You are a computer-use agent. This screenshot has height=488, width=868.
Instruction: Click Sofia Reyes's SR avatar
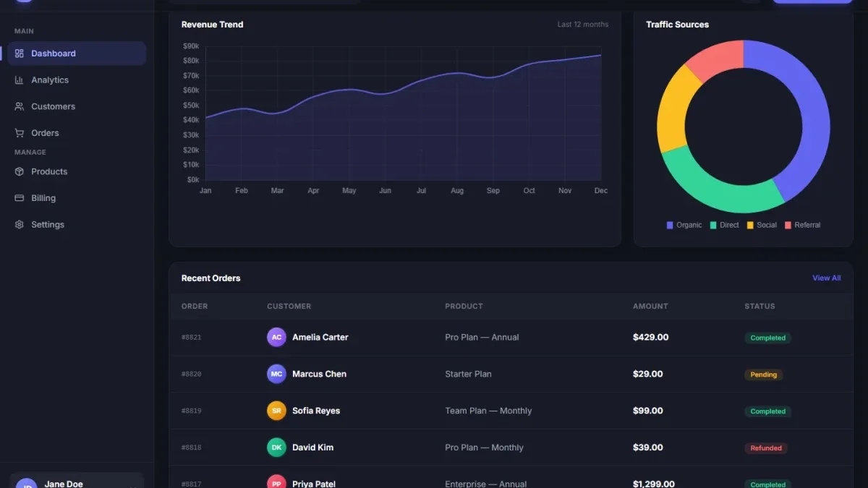[x=276, y=411]
